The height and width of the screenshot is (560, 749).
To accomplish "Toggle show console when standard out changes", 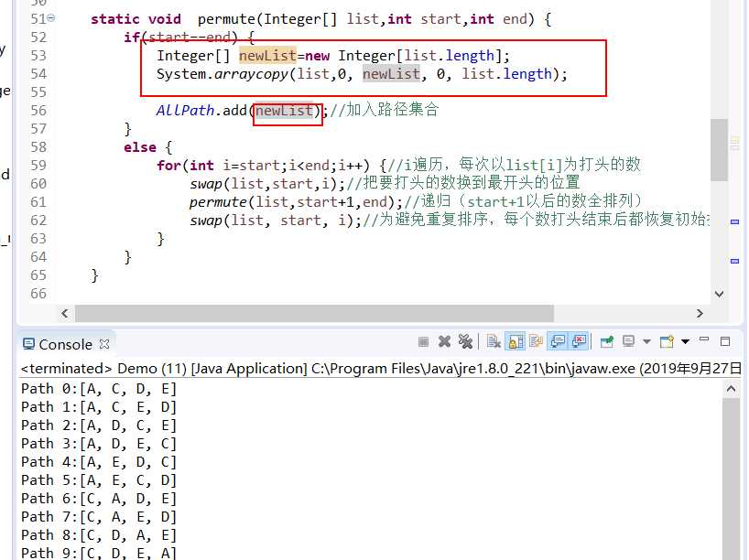I will click(558, 342).
